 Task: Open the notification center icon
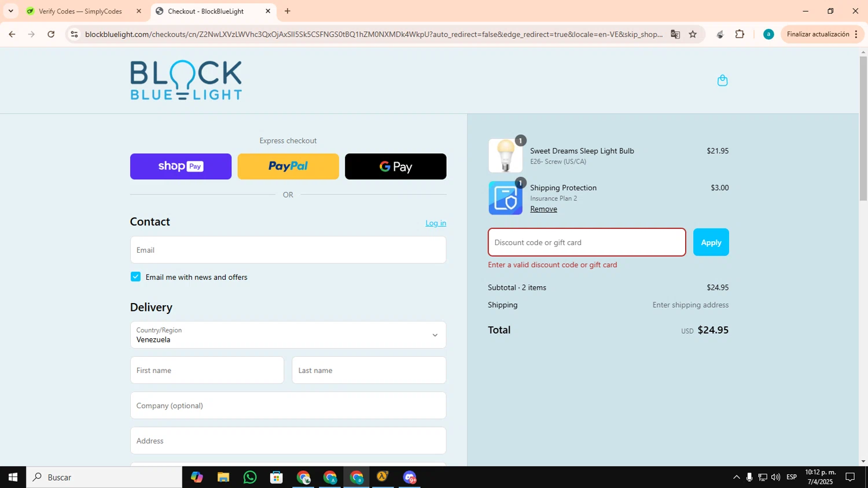(x=850, y=477)
